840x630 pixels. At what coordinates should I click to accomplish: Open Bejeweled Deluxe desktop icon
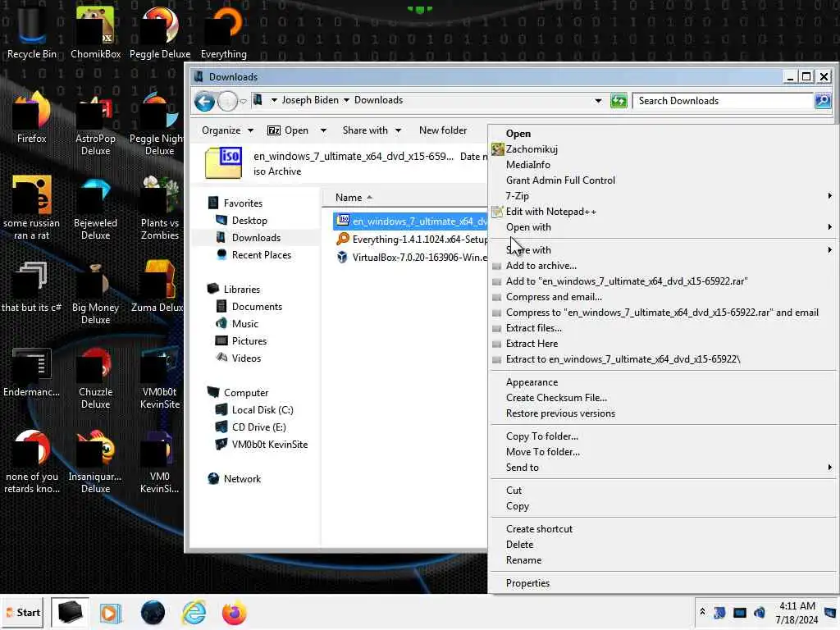[95, 209]
